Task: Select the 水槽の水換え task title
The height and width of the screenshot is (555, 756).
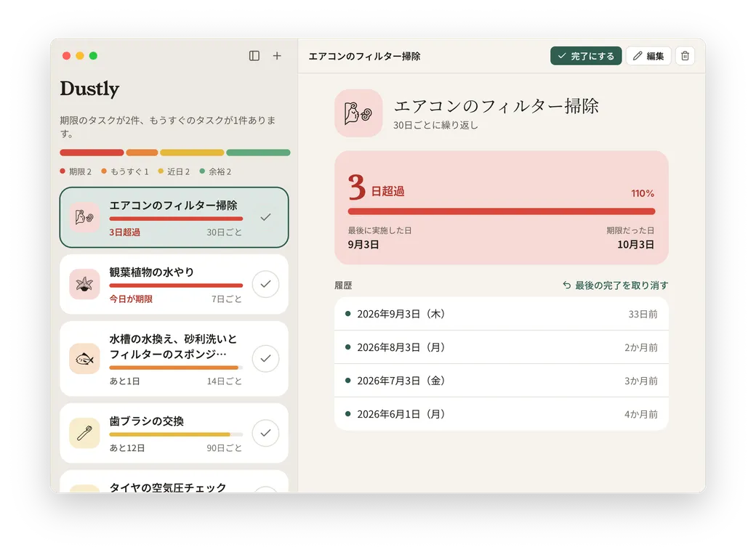Action: pyautogui.click(x=173, y=347)
